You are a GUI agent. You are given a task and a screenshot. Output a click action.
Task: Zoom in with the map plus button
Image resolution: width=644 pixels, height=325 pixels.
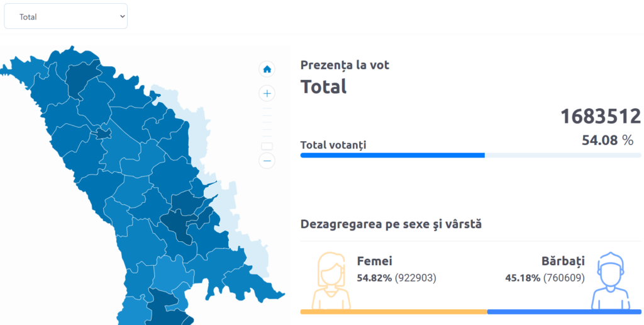[267, 94]
